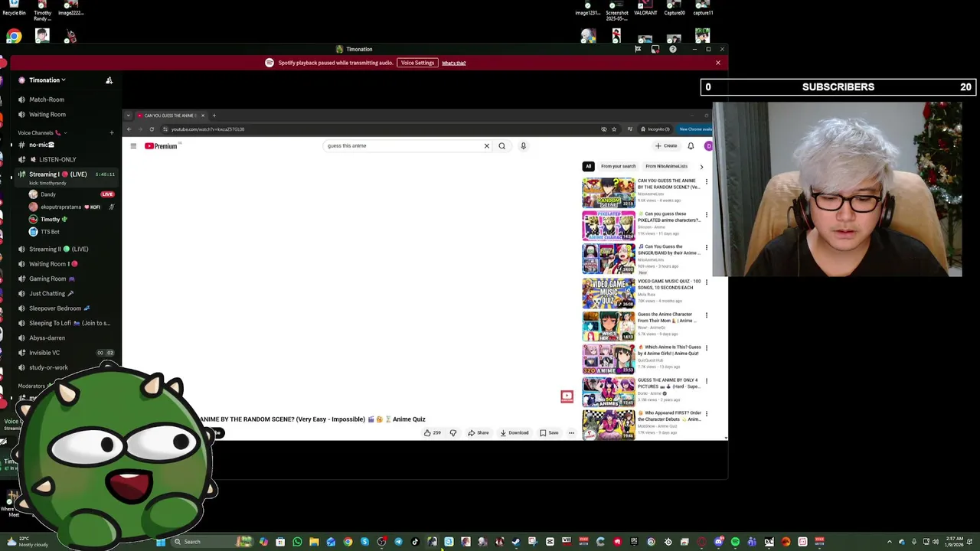Select the From NitoAnimeLists chip
Image resolution: width=980 pixels, height=551 pixels.
click(666, 166)
